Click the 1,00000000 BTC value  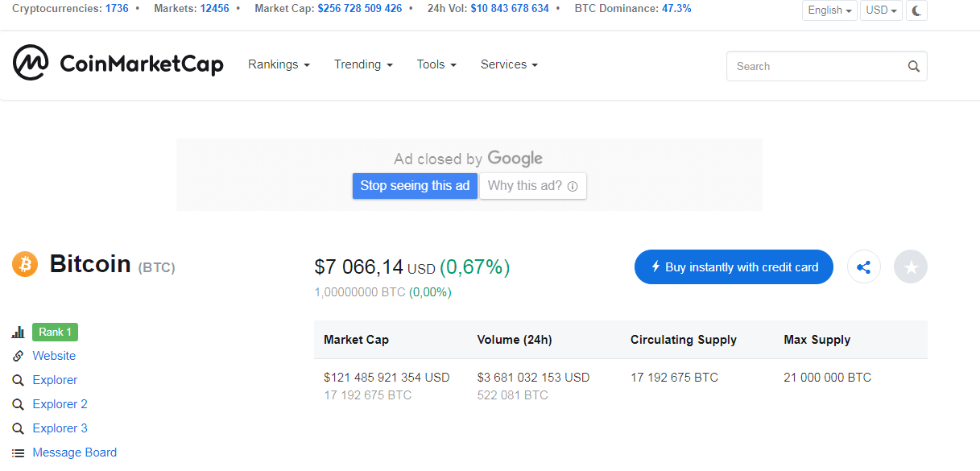coord(360,292)
